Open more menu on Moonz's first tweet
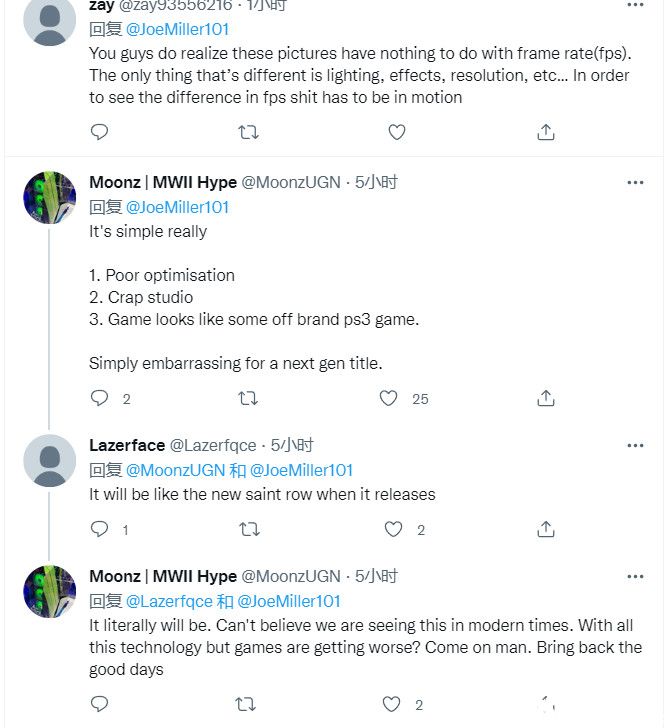Viewport: 672px width, 728px height. [635, 182]
